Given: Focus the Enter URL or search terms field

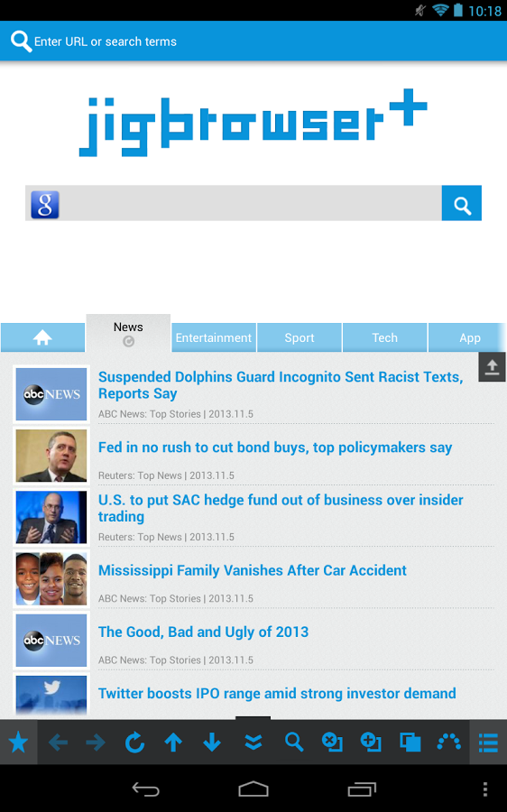Looking at the screenshot, I should coord(253,41).
